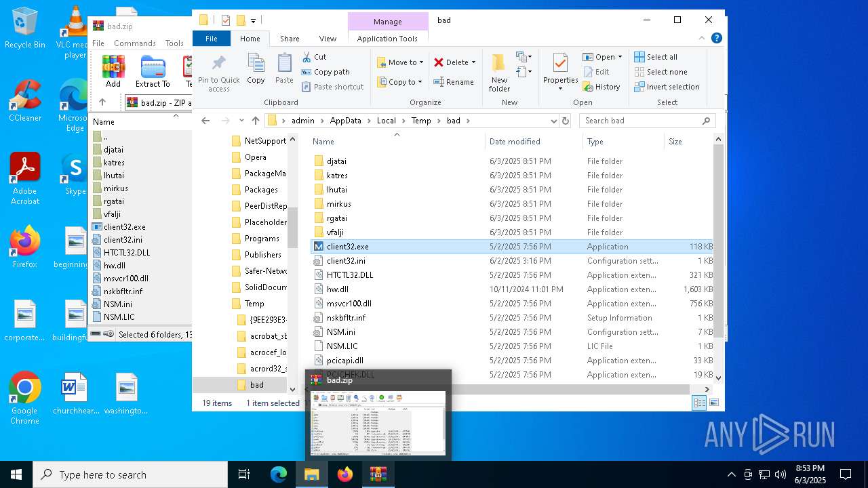Select NSM.LIC file in Explorer
The height and width of the screenshot is (488, 868).
click(x=342, y=346)
